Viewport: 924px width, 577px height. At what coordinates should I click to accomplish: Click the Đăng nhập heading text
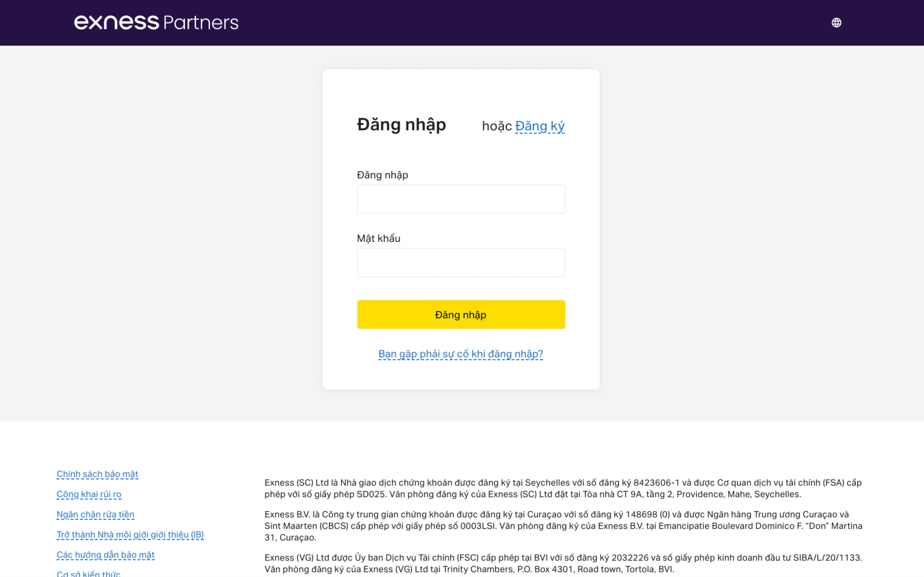click(x=401, y=125)
